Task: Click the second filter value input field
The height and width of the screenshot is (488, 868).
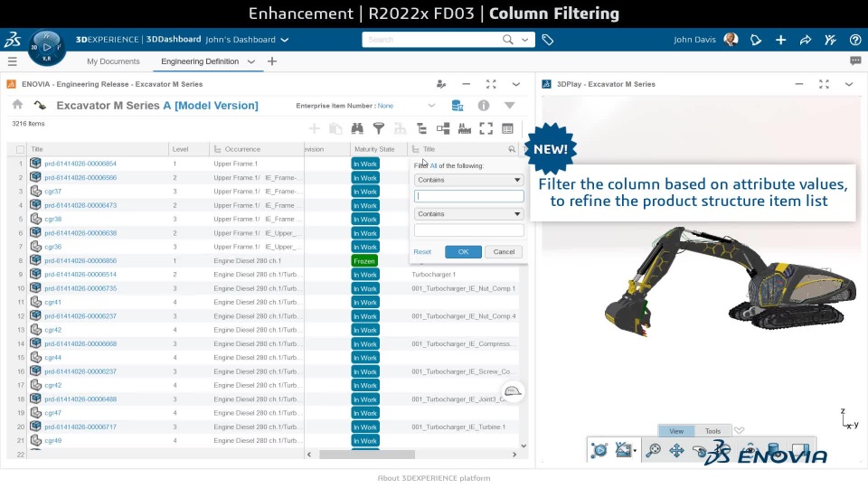Action: pos(469,230)
